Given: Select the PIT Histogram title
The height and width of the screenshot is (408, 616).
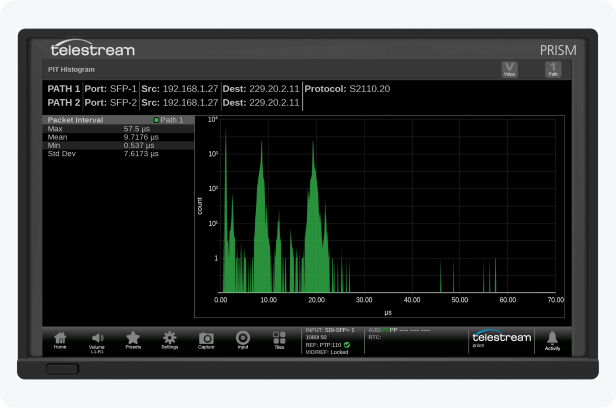Looking at the screenshot, I should (x=71, y=70).
